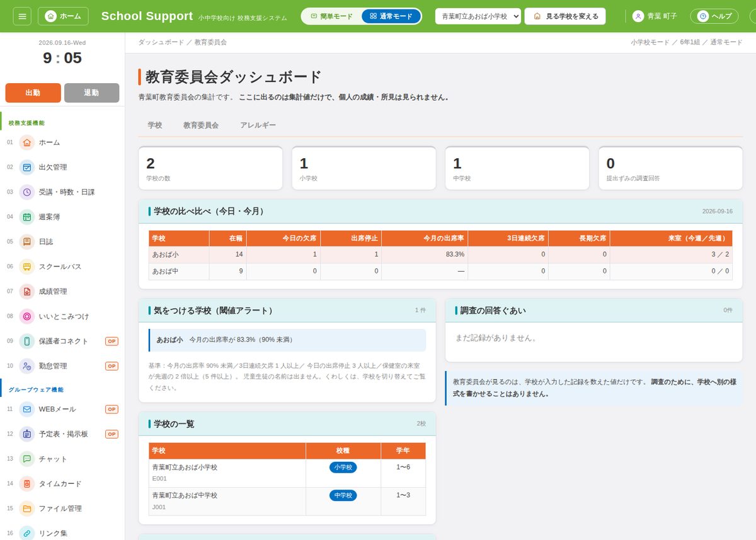Click the 3日連続欠席 column header

(x=508, y=238)
